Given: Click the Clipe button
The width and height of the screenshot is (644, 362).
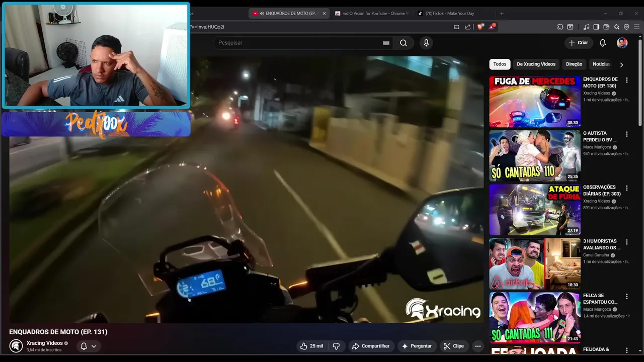Looking at the screenshot, I should point(453,346).
